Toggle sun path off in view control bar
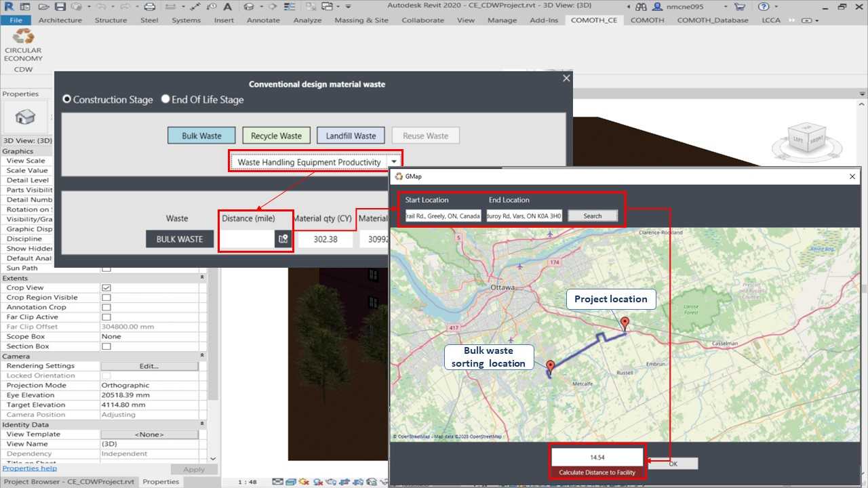868x488 pixels. pyautogui.click(x=303, y=481)
